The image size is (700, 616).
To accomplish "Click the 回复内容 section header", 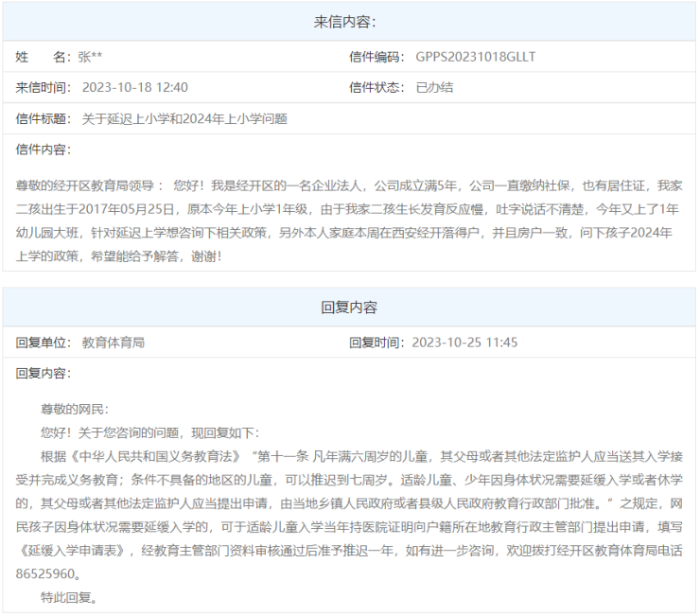I will tap(349, 308).
